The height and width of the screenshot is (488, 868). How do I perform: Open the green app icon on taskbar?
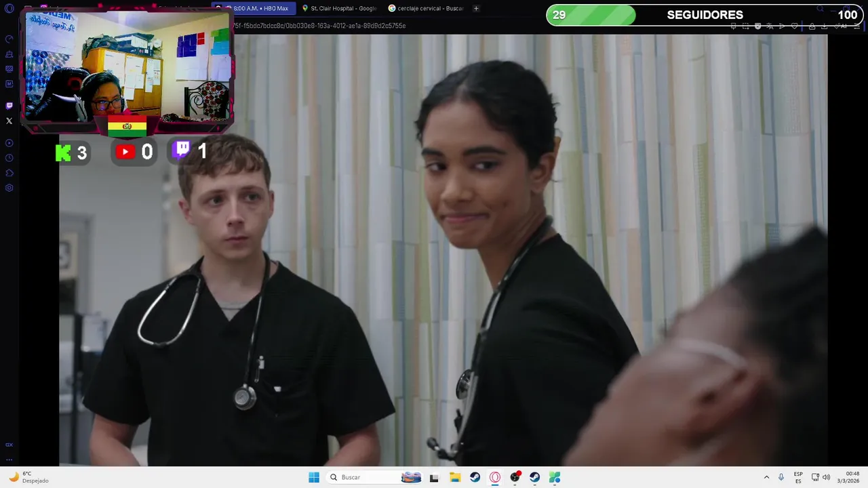click(x=555, y=477)
